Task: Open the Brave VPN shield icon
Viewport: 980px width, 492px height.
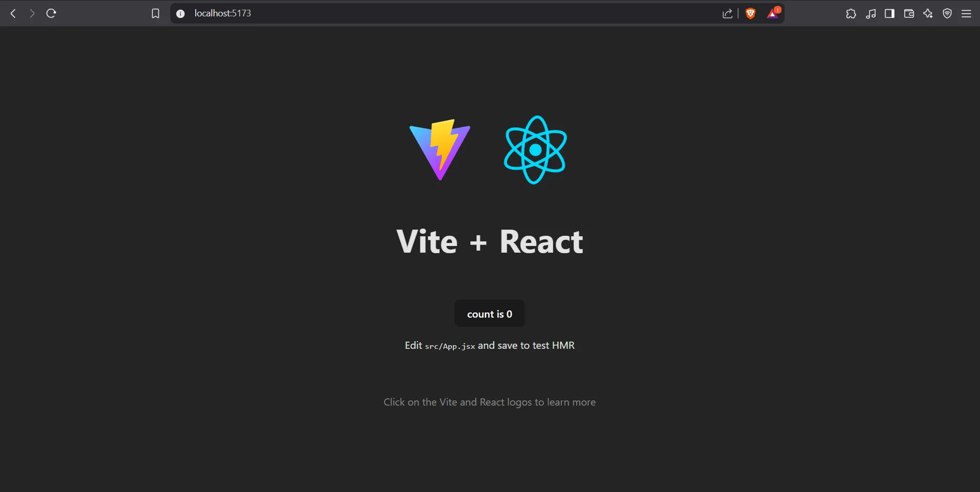Action: point(947,13)
